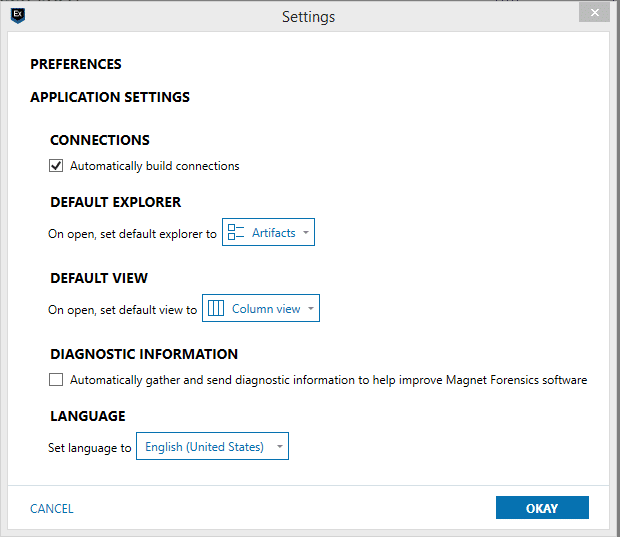Image resolution: width=620 pixels, height=537 pixels.
Task: Click the language dropdown arrow
Action: pos(280,446)
